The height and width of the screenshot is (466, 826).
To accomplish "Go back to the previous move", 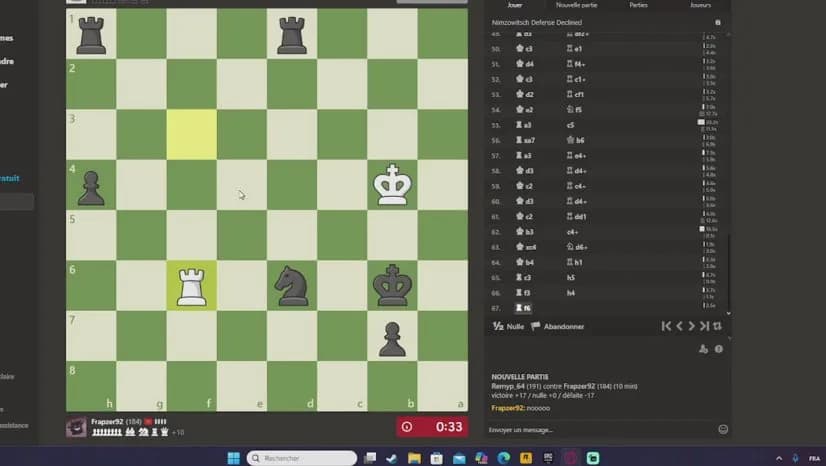I will tap(679, 326).
